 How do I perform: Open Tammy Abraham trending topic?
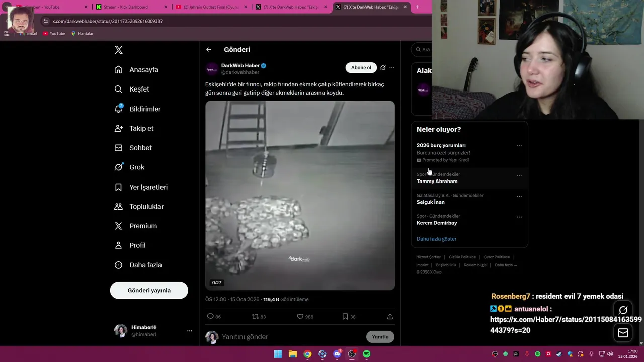pyautogui.click(x=437, y=182)
